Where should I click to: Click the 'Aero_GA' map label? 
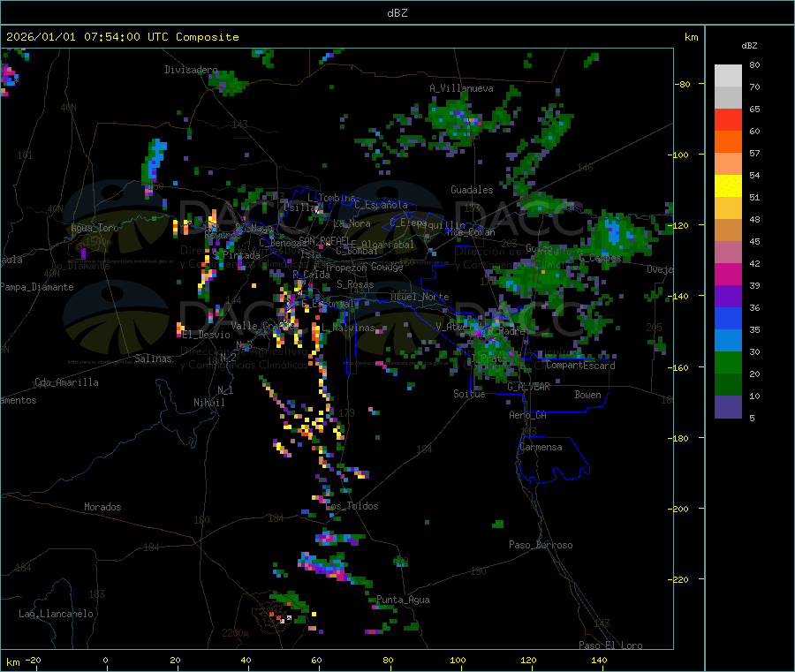tap(528, 415)
